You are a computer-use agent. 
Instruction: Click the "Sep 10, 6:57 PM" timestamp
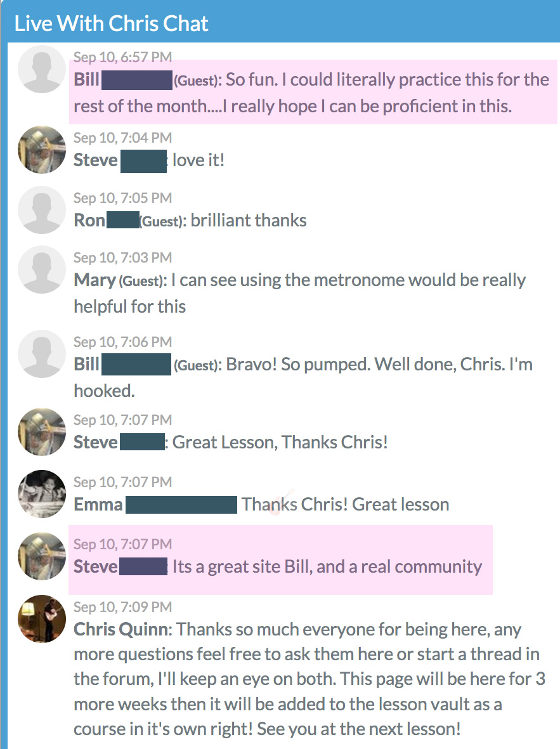[122, 58]
